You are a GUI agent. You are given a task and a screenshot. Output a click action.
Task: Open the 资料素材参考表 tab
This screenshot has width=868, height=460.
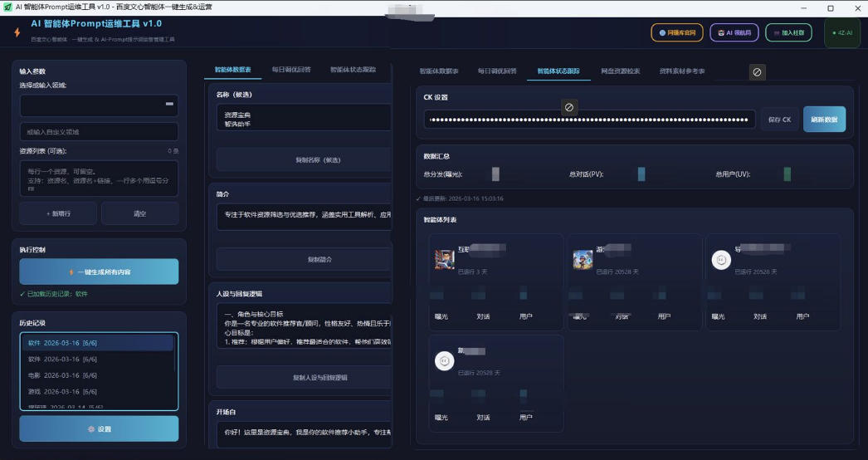coord(682,71)
